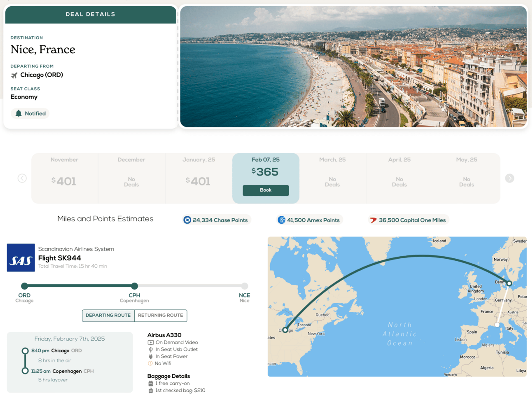Viewport: 532px width, 397px height.
Task: Select the December No Deals month
Action: point(131,178)
